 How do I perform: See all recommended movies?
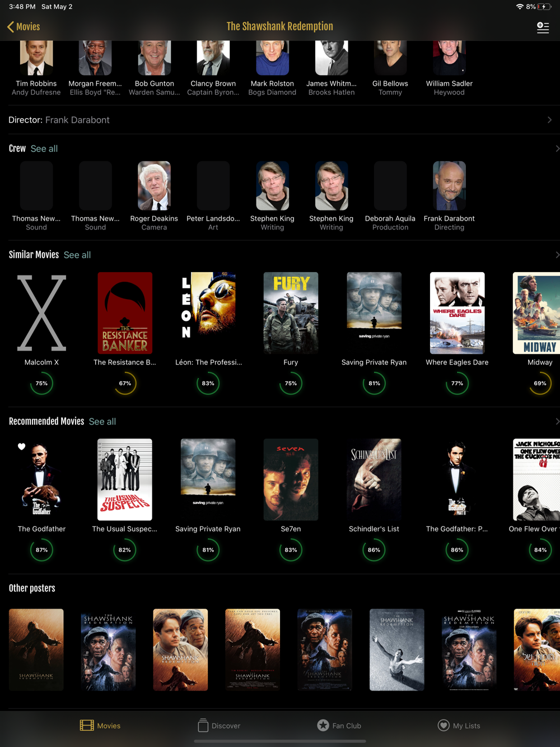tap(102, 422)
